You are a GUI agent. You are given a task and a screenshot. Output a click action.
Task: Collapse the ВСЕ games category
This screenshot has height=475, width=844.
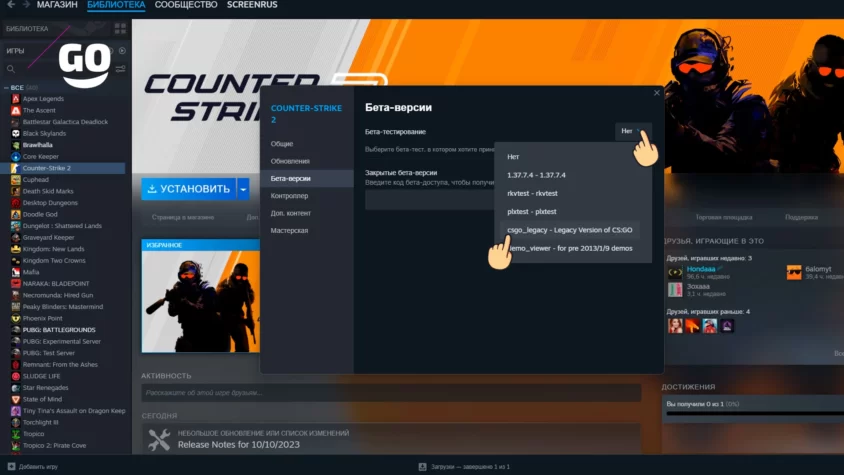[6, 88]
